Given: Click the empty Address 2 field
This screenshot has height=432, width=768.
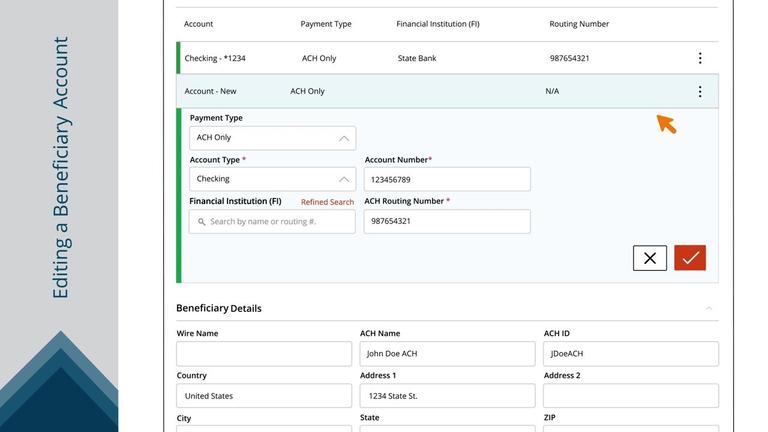Looking at the screenshot, I should coord(630,396).
